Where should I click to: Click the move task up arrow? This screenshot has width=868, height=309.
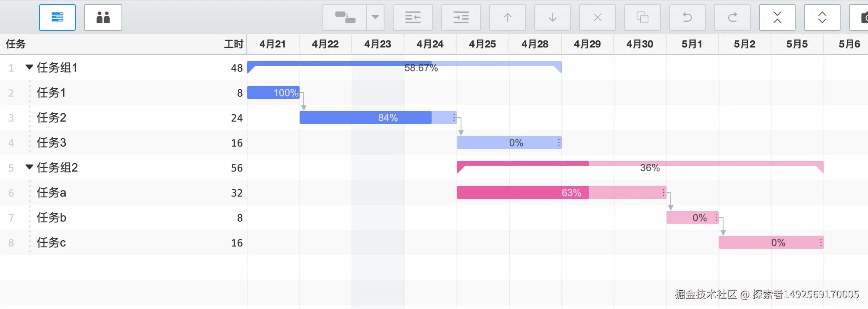pyautogui.click(x=507, y=17)
